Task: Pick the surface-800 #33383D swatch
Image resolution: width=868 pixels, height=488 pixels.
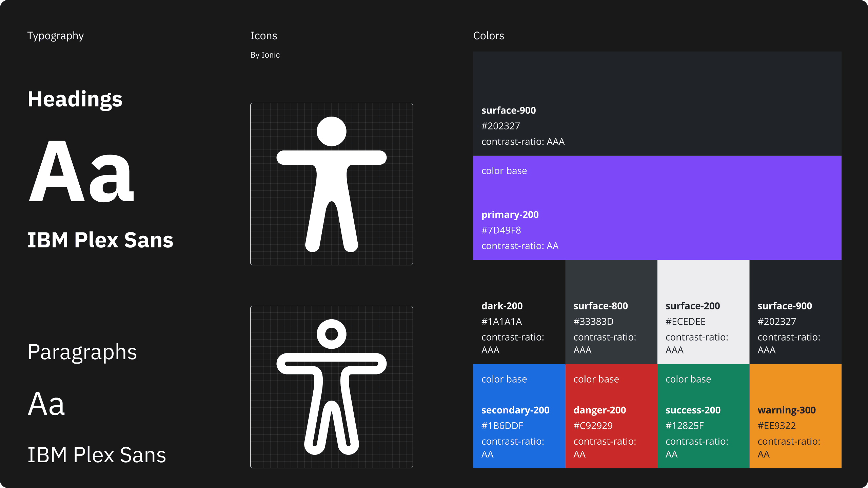Action: click(611, 312)
